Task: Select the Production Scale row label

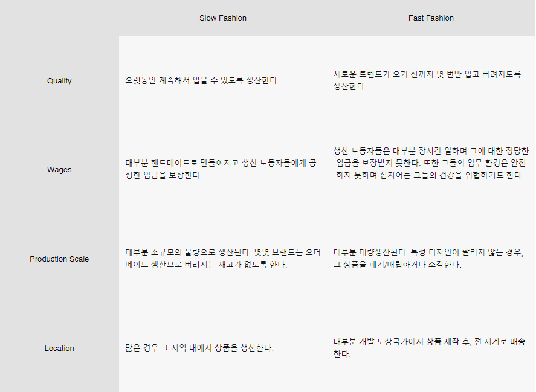Action: (x=59, y=259)
